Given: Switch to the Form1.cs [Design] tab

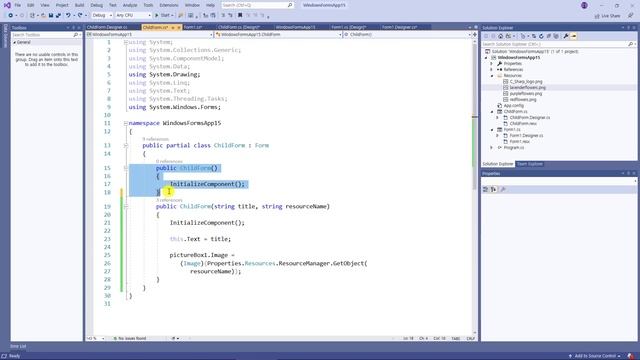Looking at the screenshot, I should (349, 27).
